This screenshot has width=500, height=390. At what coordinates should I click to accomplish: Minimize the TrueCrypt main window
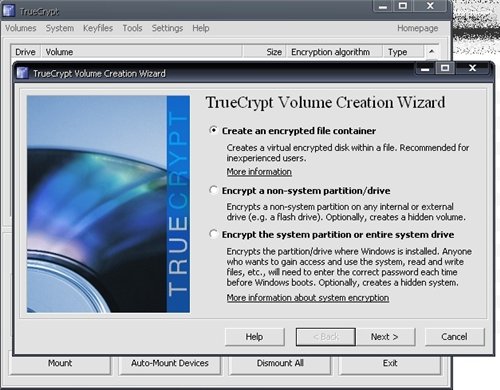tap(383, 6)
